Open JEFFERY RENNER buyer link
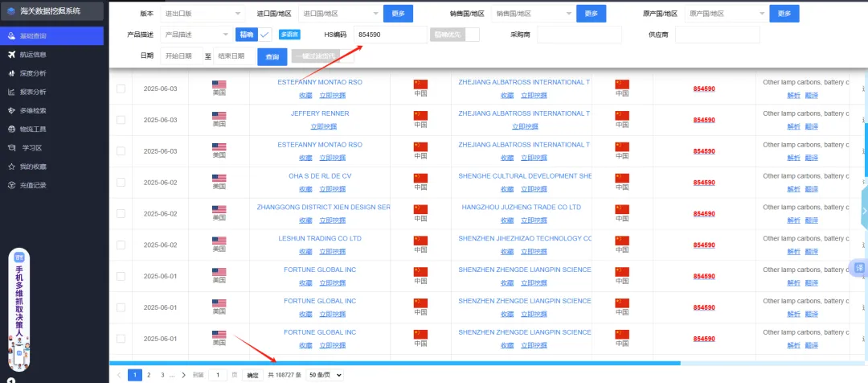 [x=320, y=113]
